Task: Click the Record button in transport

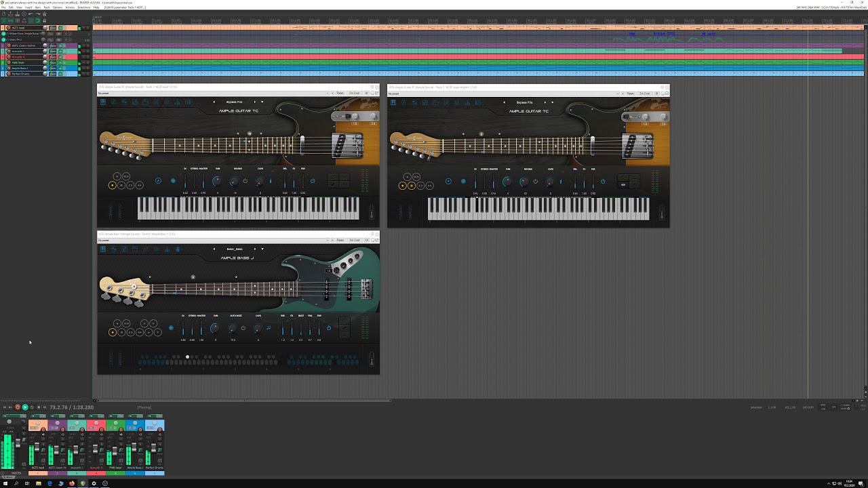Action: (x=18, y=407)
